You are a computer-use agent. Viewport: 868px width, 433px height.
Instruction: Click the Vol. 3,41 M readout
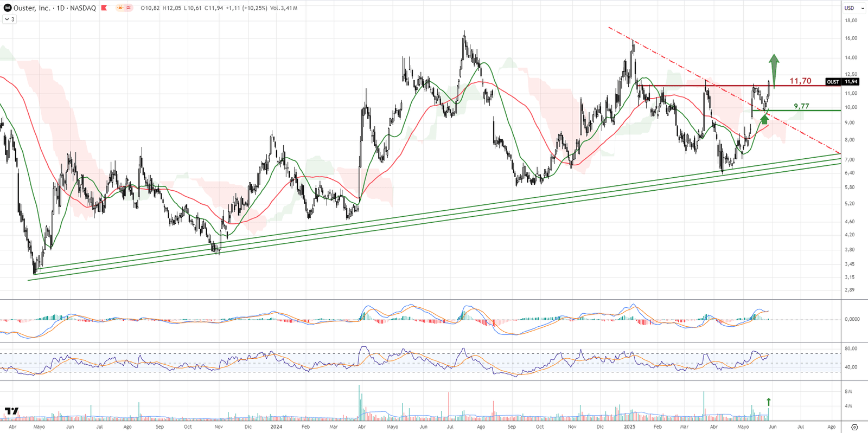coord(283,8)
